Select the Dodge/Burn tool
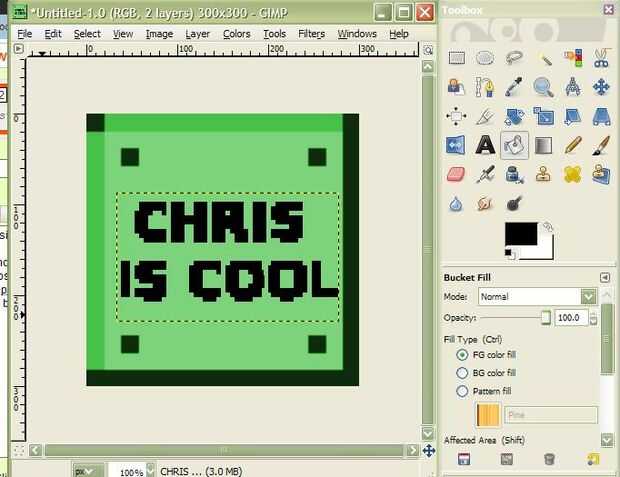620x477 pixels. tap(514, 204)
